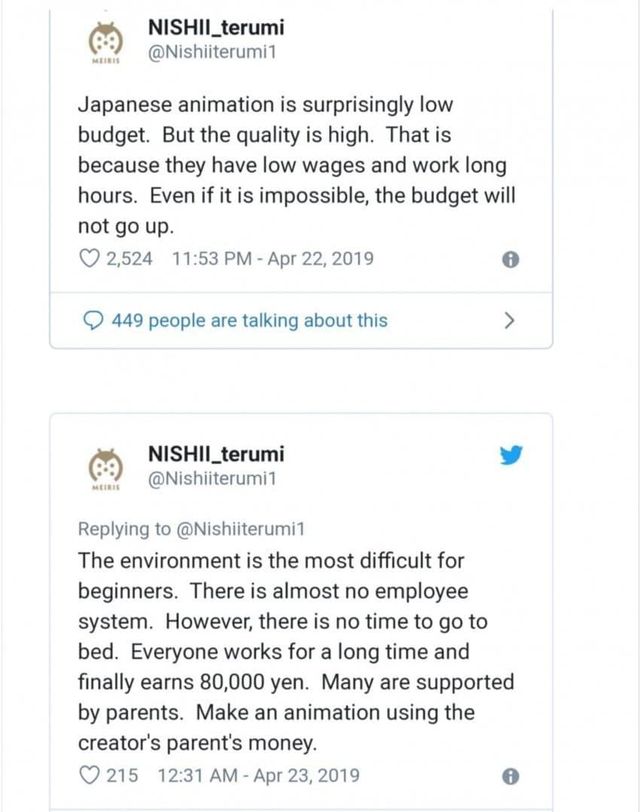Click the heart on the 215-like reply
The height and width of the screenshot is (812, 640).
pos(87,775)
